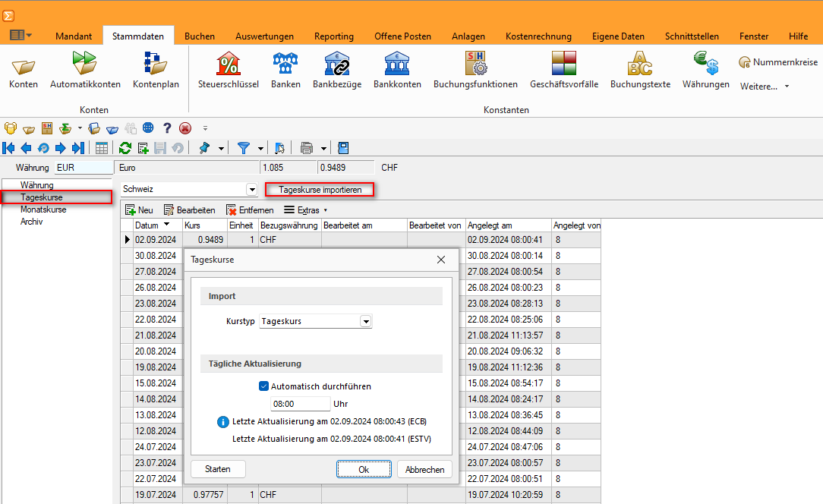
Task: Switch to the Auswertungen tab
Action: (x=264, y=36)
